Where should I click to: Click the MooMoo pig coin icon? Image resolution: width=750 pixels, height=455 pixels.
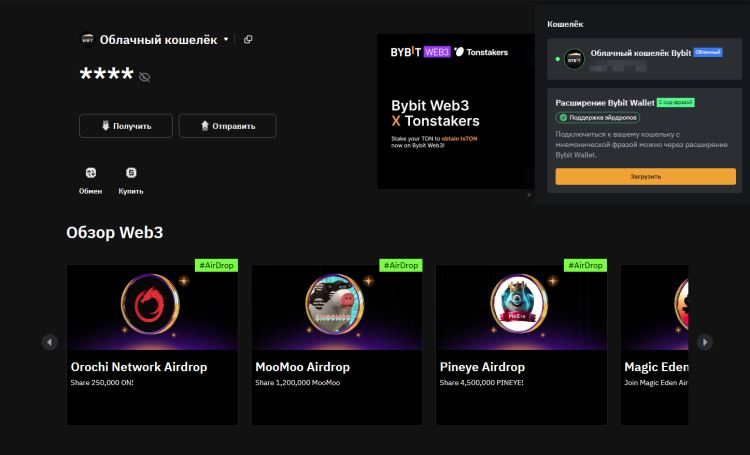(335, 304)
